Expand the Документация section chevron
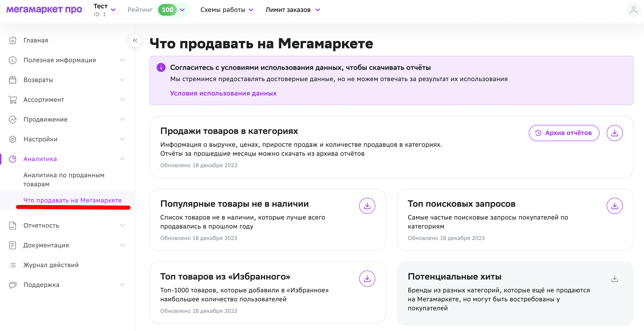 122,245
